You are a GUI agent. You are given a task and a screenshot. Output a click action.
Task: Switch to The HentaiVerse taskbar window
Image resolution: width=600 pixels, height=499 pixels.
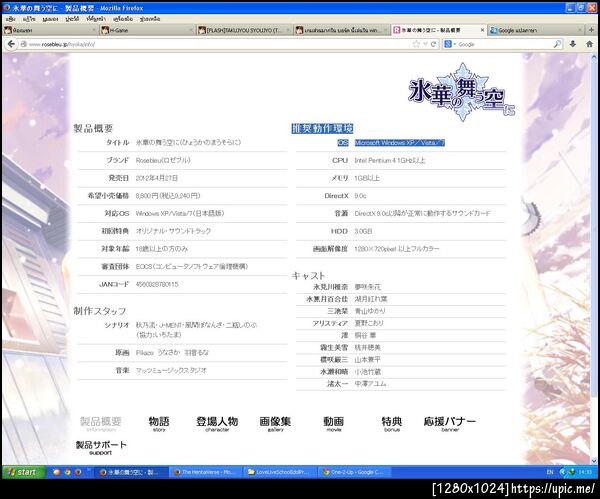[x=205, y=472]
